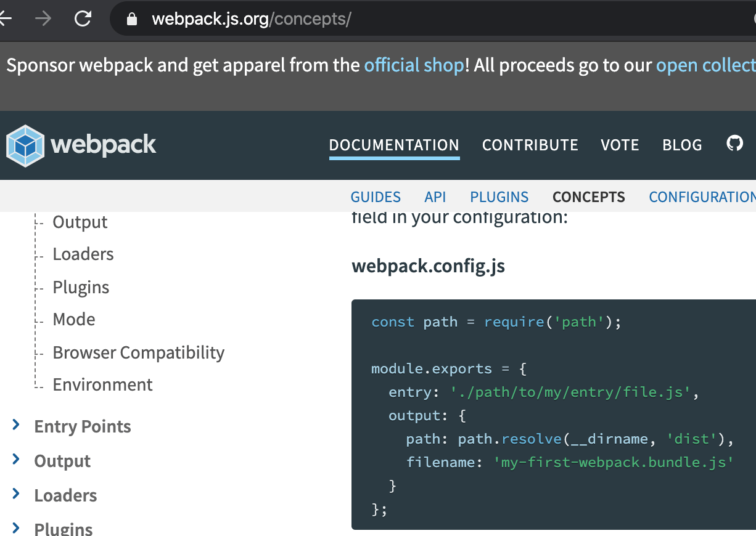This screenshot has height=536, width=756.
Task: Select the GUIDES sub-navigation link
Action: (x=376, y=197)
